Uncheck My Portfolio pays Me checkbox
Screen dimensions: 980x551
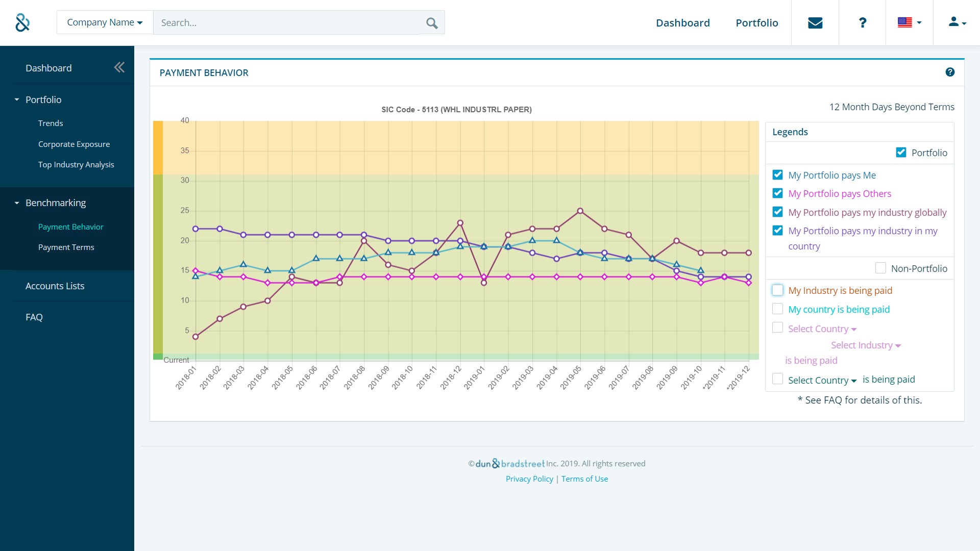point(777,175)
